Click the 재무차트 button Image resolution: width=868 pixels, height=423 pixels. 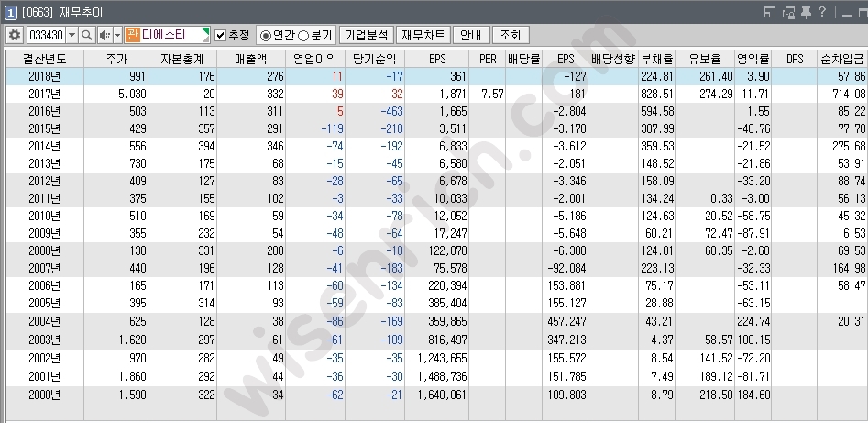point(423,35)
